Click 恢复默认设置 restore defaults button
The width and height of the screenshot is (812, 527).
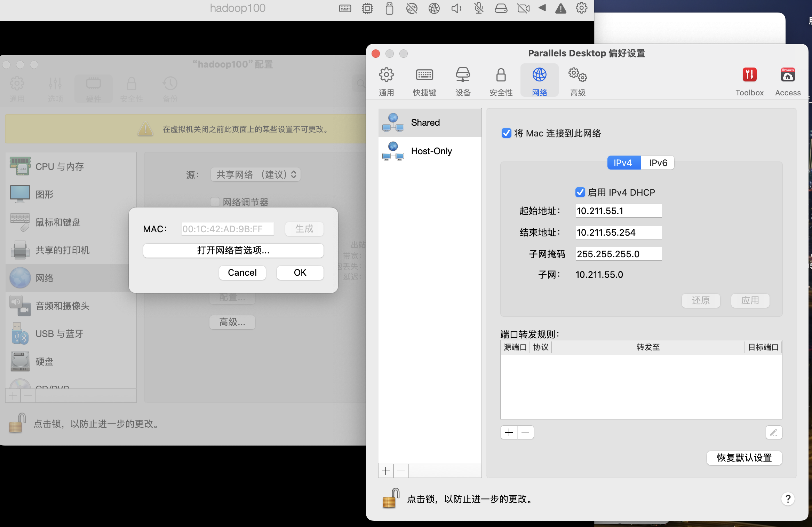744,458
